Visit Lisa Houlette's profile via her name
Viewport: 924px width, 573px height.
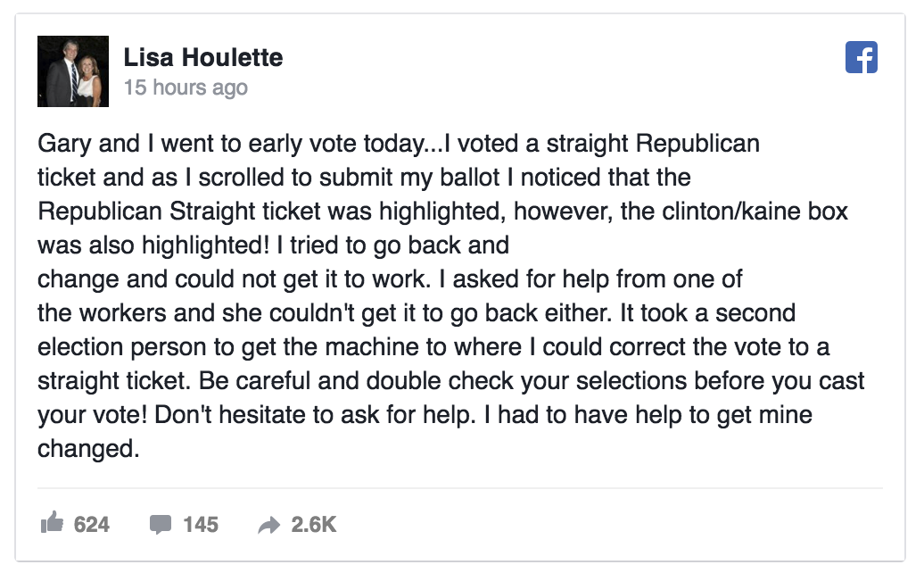pos(203,58)
